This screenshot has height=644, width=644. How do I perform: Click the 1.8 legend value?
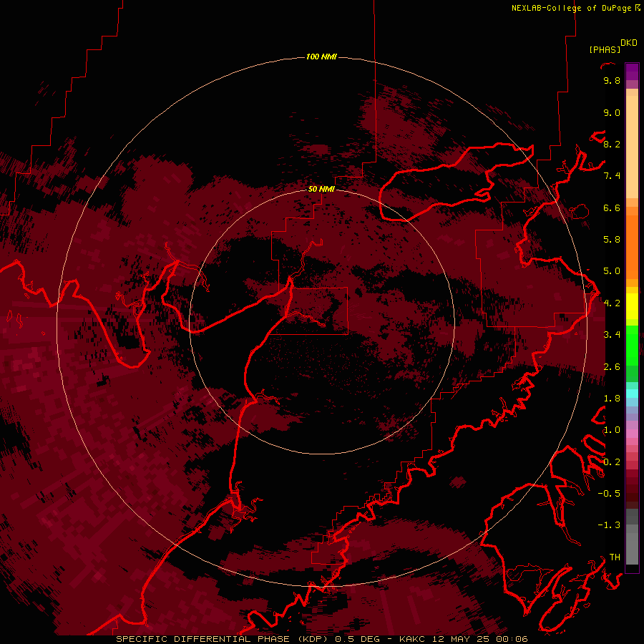(612, 399)
